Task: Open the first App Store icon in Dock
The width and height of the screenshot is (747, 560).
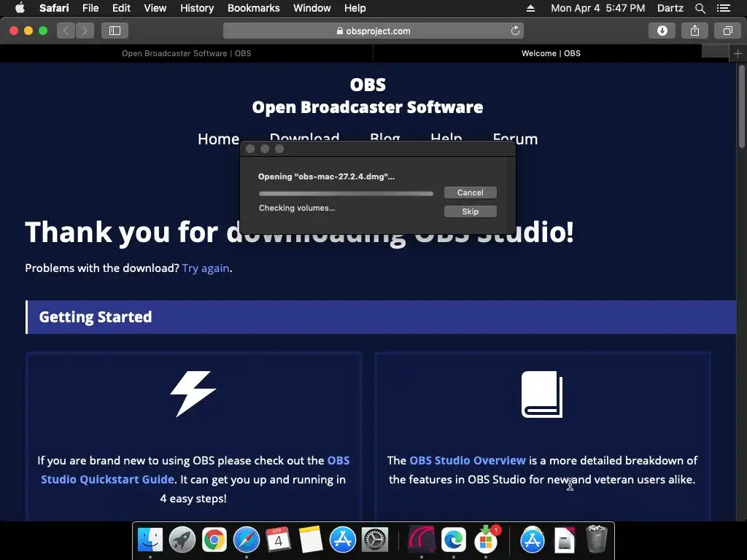Action: point(343,540)
